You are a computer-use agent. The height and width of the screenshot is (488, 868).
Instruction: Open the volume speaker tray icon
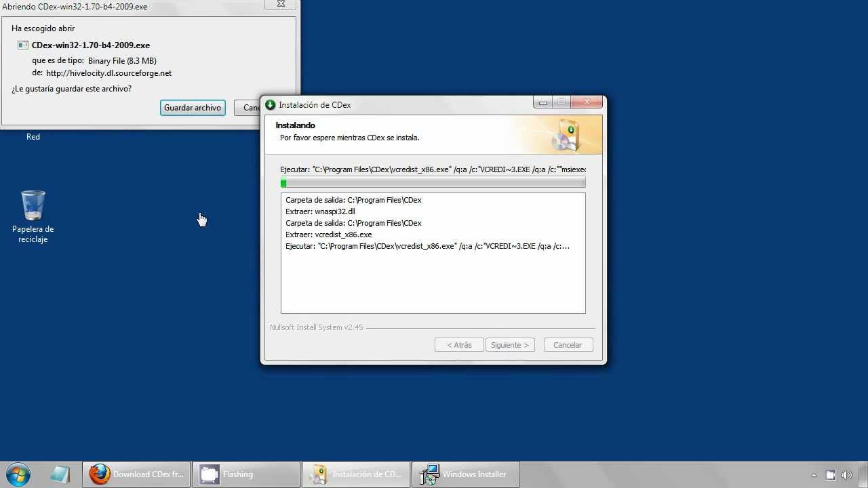click(x=847, y=475)
